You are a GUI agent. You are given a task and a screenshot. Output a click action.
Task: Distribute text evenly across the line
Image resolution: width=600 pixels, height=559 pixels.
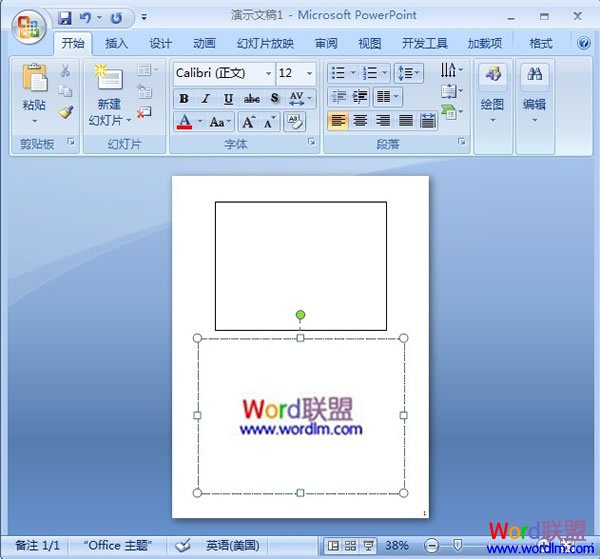(427, 121)
